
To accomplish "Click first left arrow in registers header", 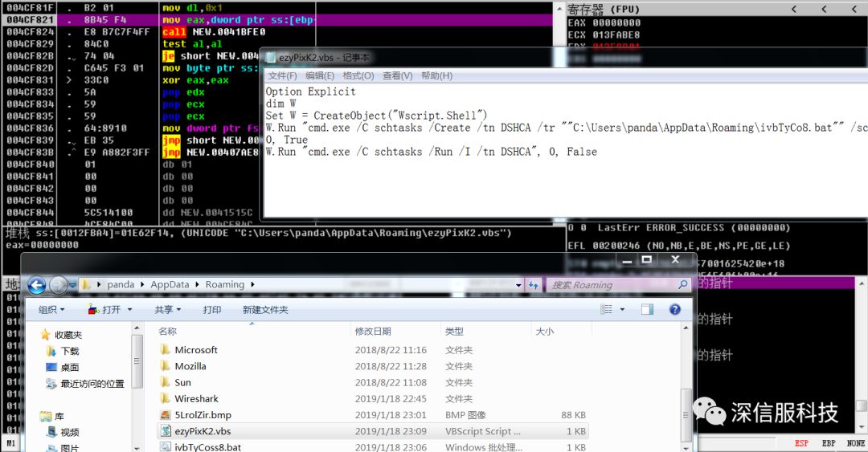I will click(x=794, y=9).
